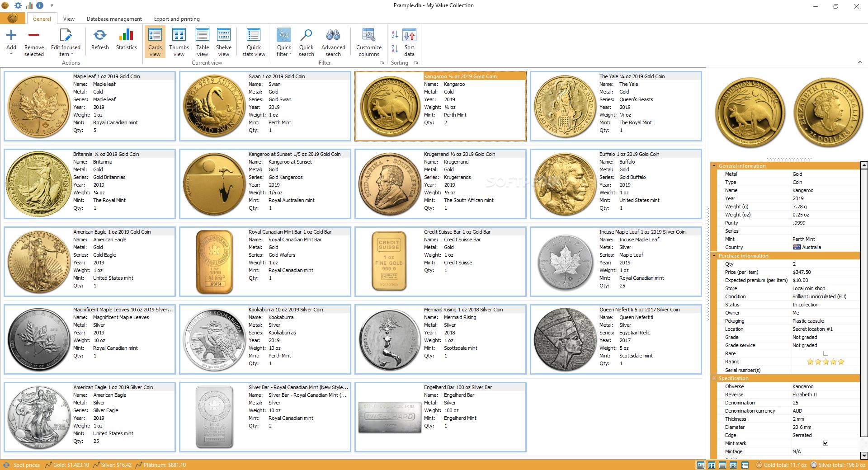Click the blue info icon in title bar
Image resolution: width=868 pixels, height=470 pixels.
coord(40,5)
